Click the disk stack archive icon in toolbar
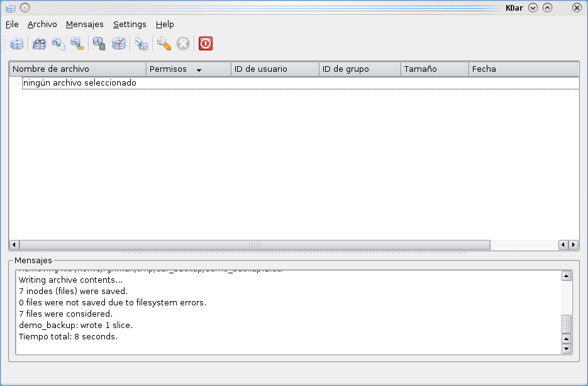The image size is (588, 386). 17,43
